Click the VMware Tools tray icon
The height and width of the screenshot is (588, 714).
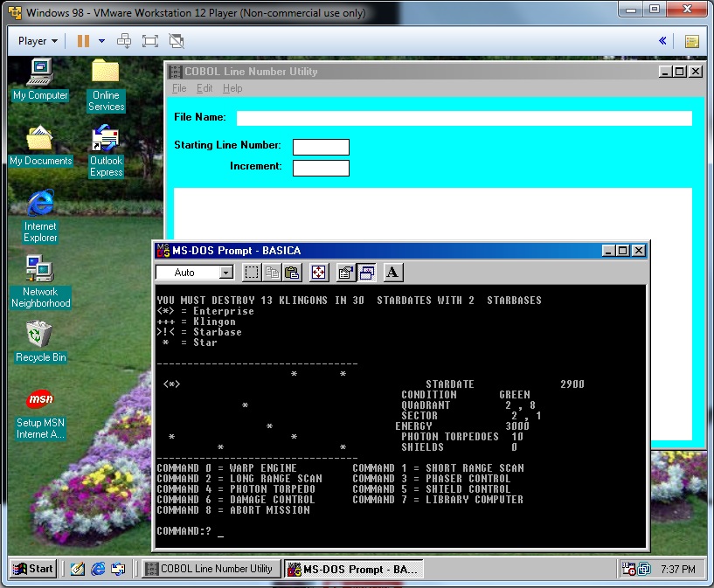(644, 569)
